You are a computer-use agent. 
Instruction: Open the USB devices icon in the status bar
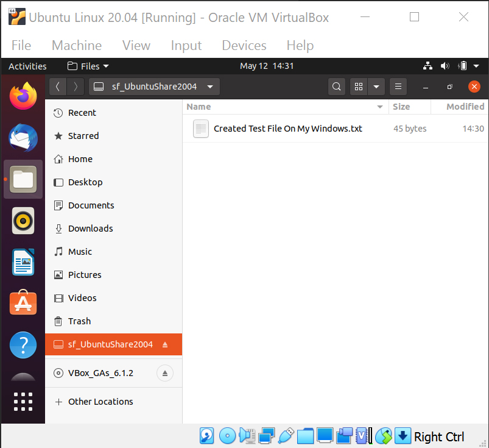(286, 436)
